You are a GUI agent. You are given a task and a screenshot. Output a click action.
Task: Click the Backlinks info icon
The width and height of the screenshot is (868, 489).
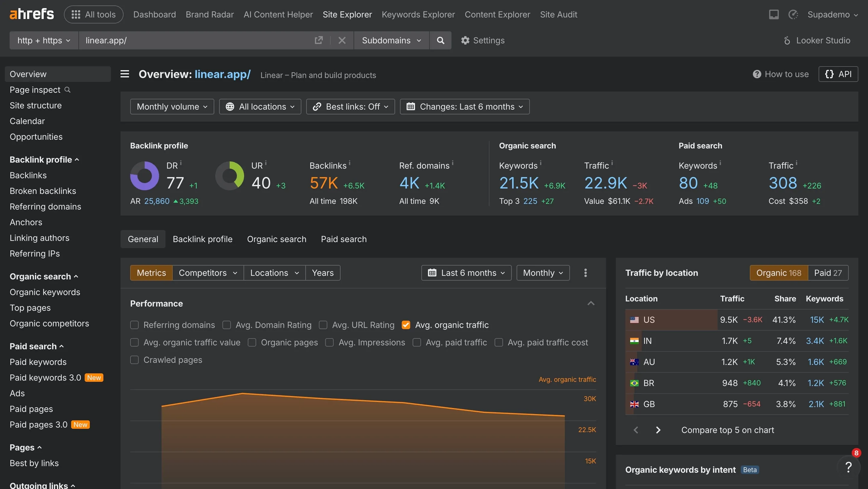349,163
